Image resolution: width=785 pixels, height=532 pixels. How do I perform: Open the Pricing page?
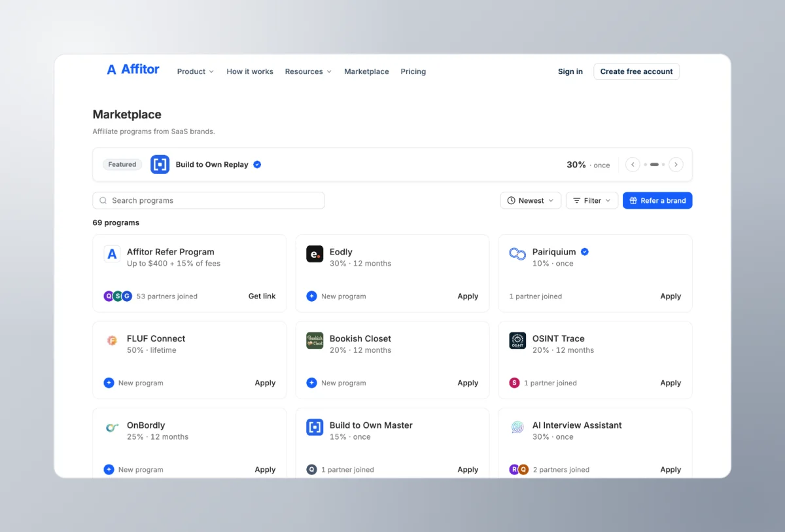413,71
